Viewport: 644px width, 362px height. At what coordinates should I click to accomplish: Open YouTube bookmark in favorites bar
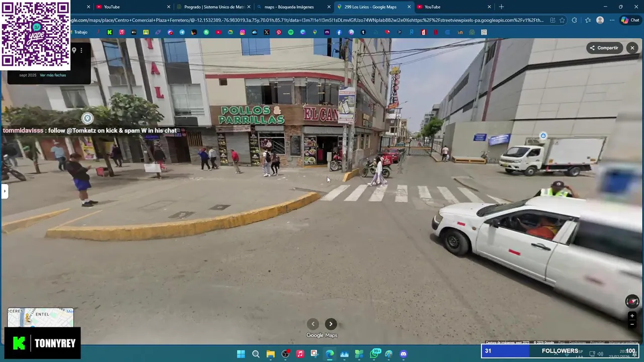click(218, 32)
